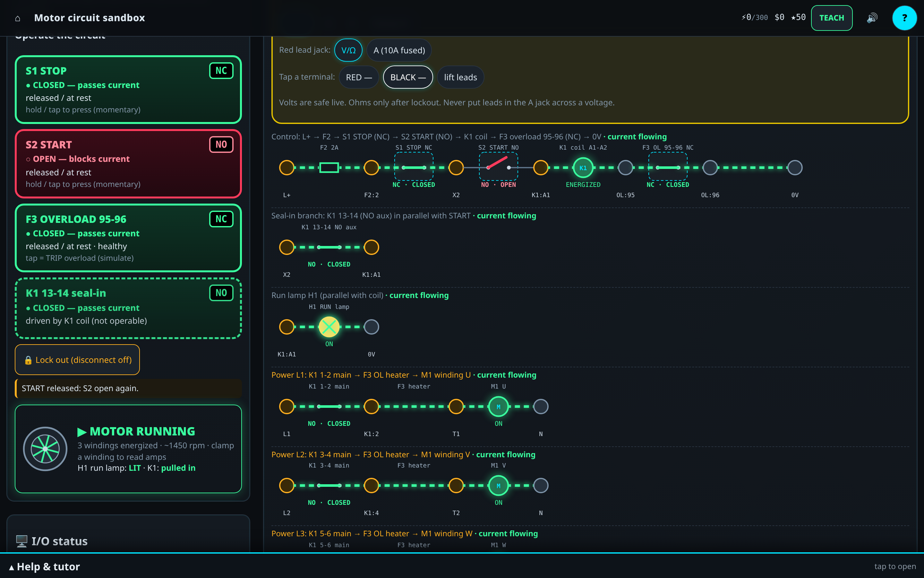Tap the S2 START switch card
The width and height of the screenshot is (924, 578).
click(128, 164)
